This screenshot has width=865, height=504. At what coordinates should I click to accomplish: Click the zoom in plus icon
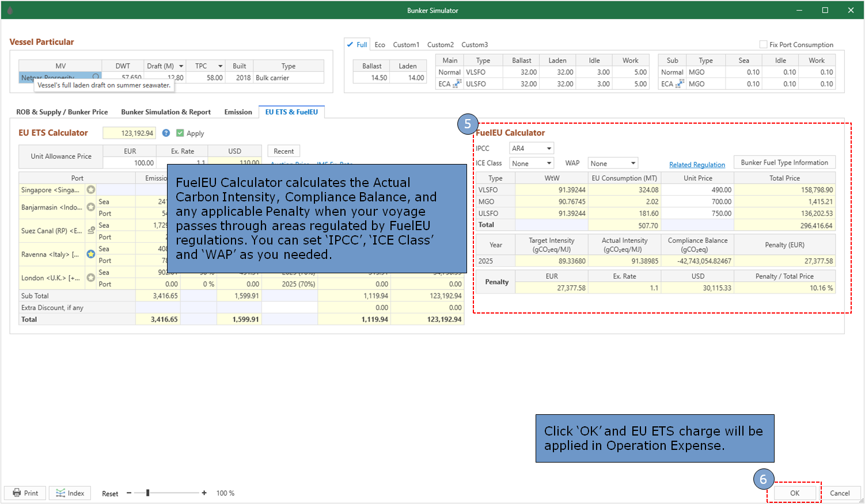(204, 493)
